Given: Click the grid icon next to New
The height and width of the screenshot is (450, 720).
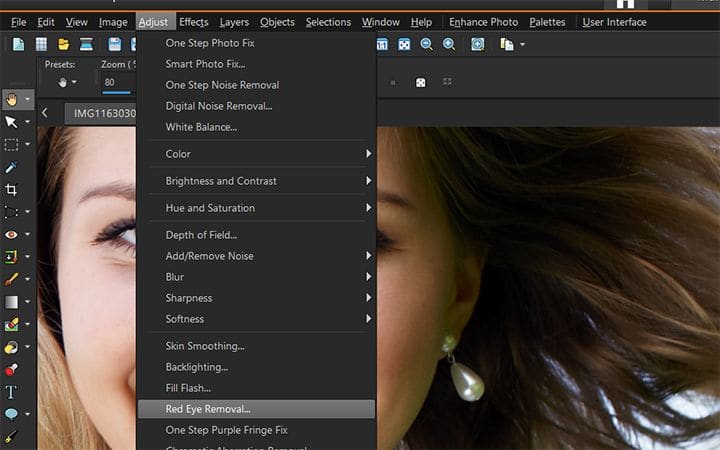Looking at the screenshot, I should point(41,45).
